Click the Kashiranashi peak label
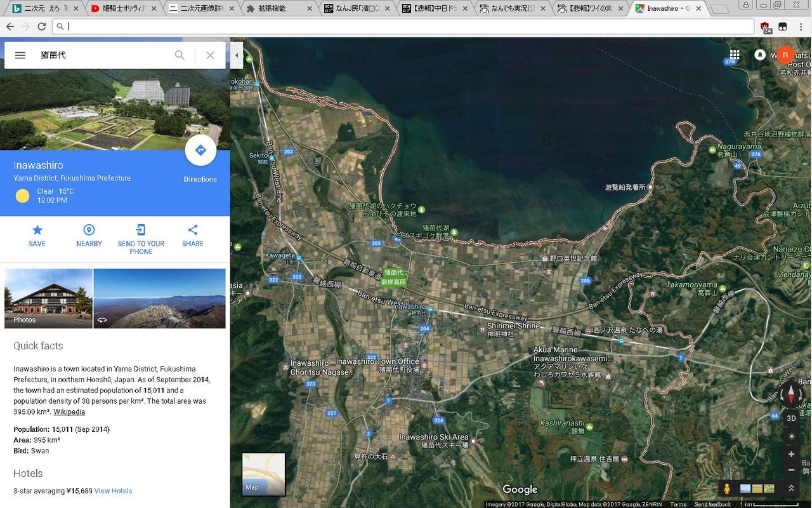 pos(562,423)
